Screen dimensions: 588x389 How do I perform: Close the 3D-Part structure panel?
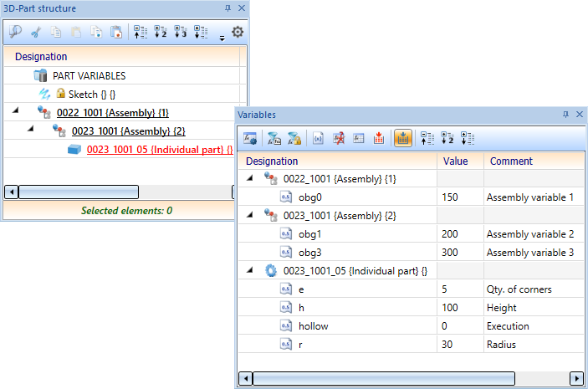242,8
